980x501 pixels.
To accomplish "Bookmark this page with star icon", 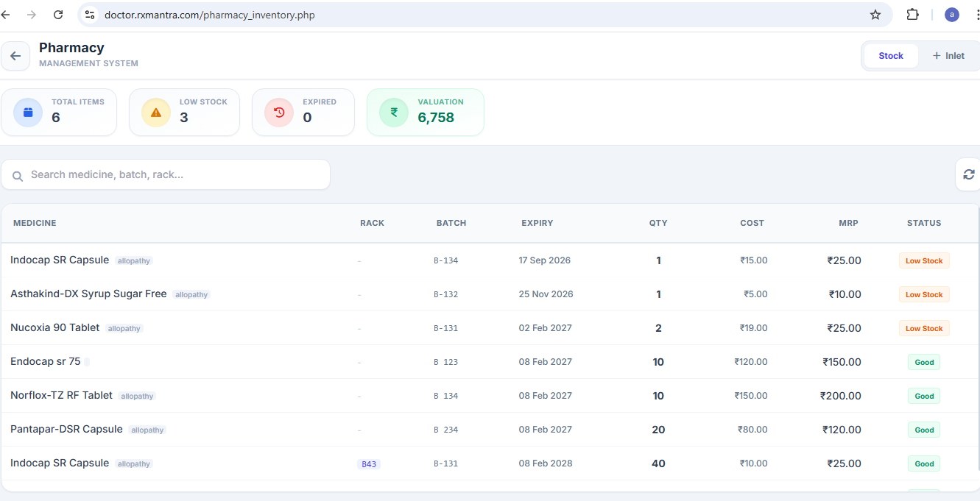I will pos(875,15).
